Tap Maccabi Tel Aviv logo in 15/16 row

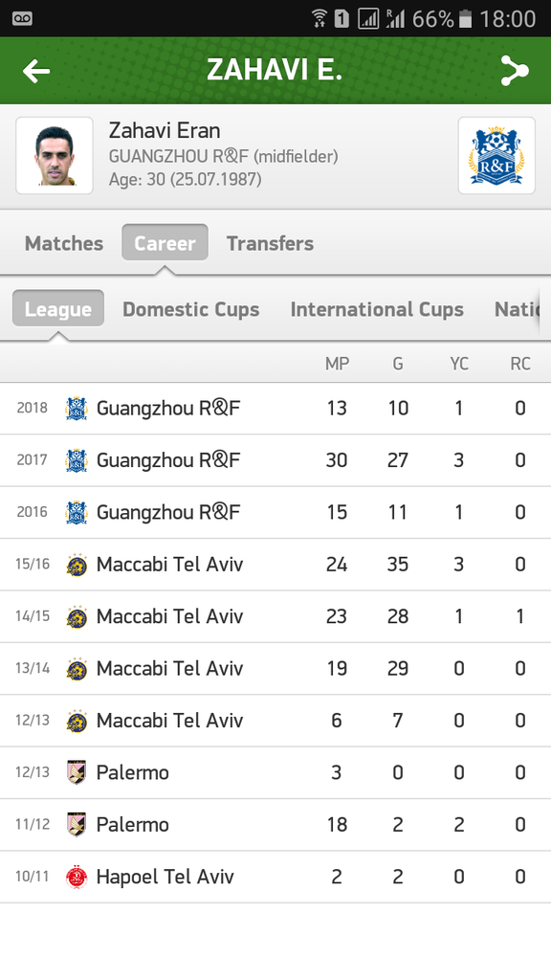(77, 565)
